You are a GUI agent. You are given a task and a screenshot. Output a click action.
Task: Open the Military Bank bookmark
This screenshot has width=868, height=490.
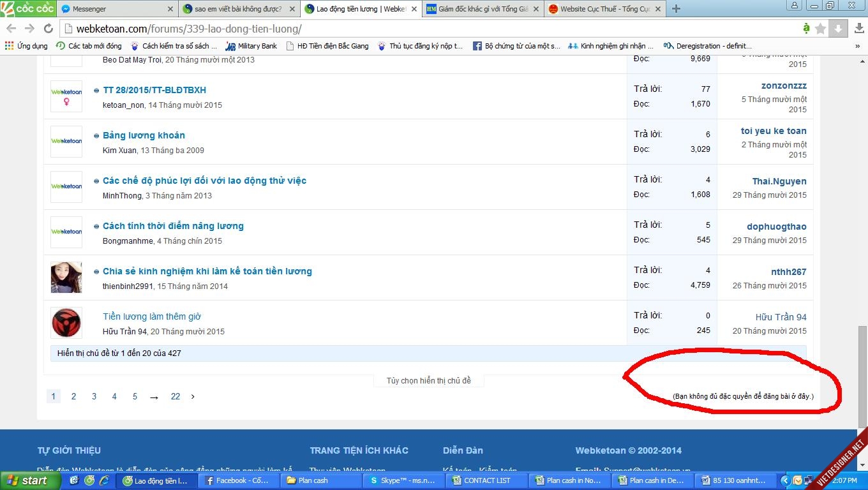251,46
